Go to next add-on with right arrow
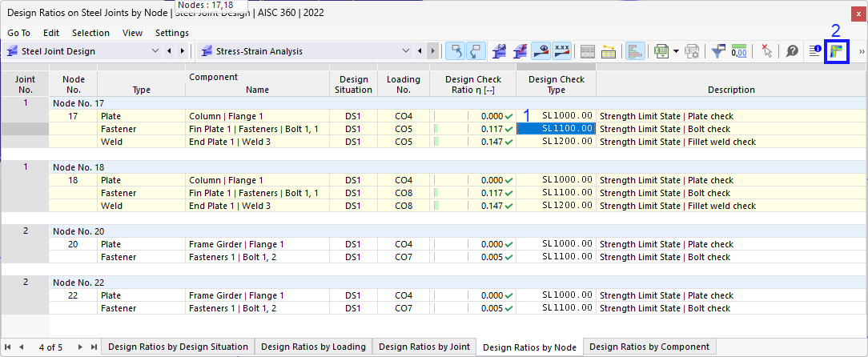This screenshot has width=868, height=357. (x=182, y=51)
